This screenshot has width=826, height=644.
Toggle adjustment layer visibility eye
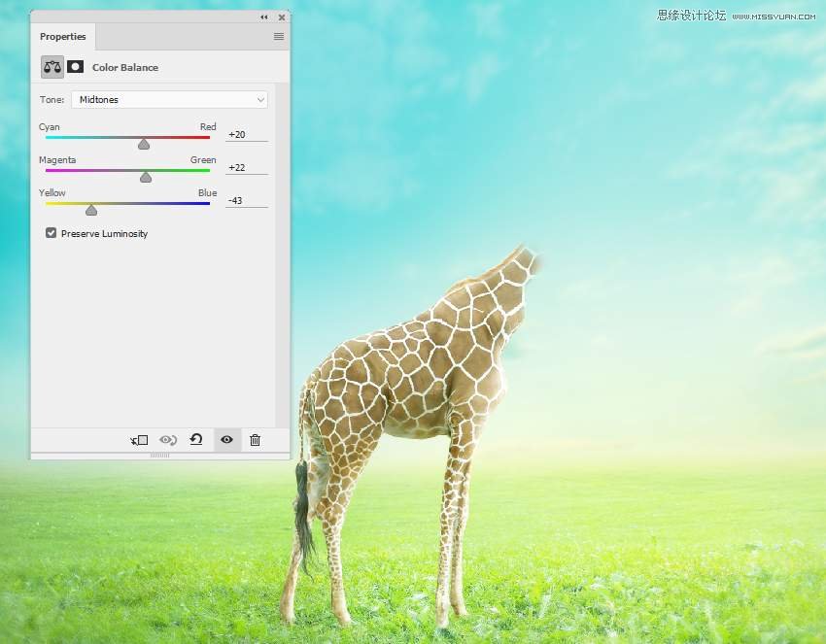(226, 440)
